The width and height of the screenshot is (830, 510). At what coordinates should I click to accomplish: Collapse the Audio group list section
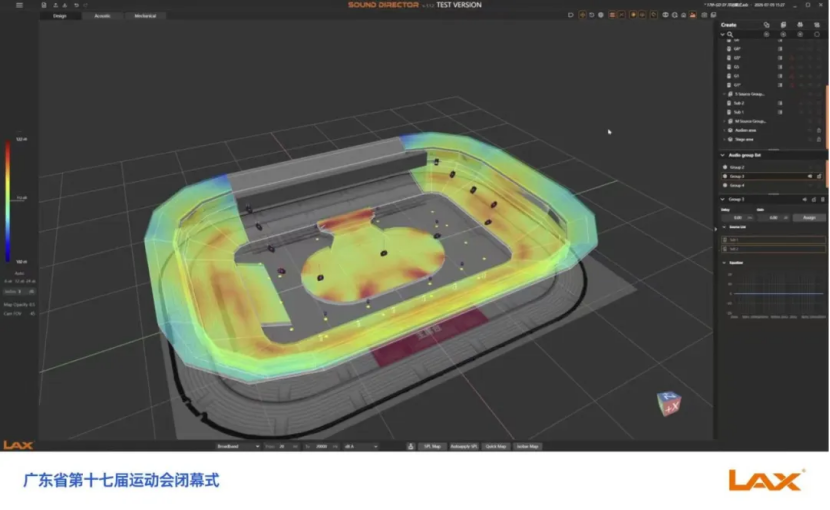pos(723,155)
